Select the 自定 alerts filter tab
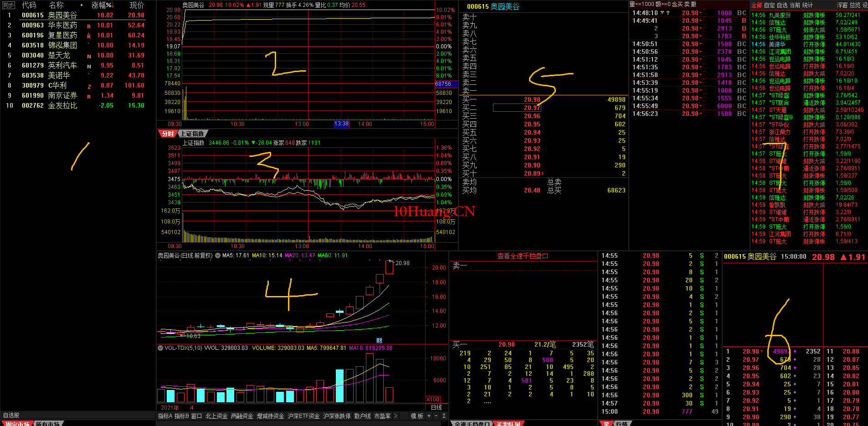This screenshot has width=868, height=426. point(769,5)
